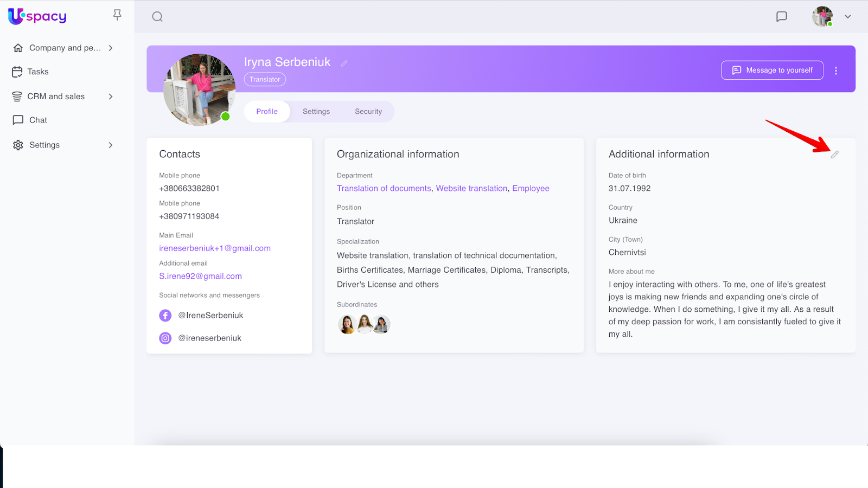Screen dimensions: 868x488
Task: Click the search magnifier icon
Action: coord(157,17)
